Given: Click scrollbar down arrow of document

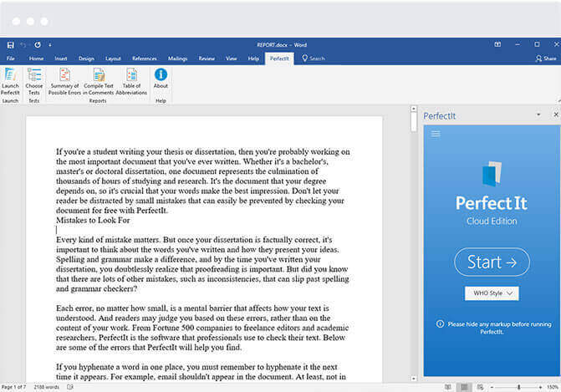Looking at the screenshot, I should 414,379.
